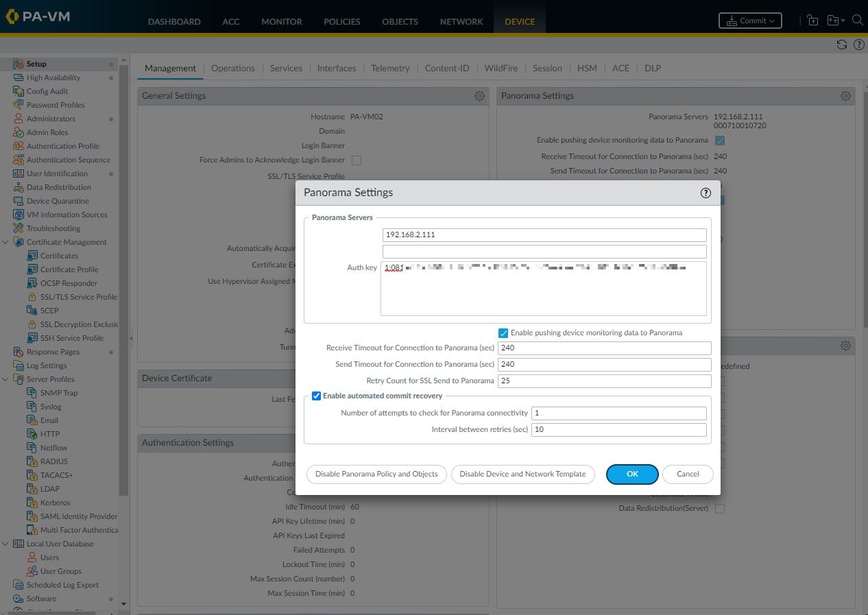
Task: Open the Commit dropdown
Action: click(750, 21)
